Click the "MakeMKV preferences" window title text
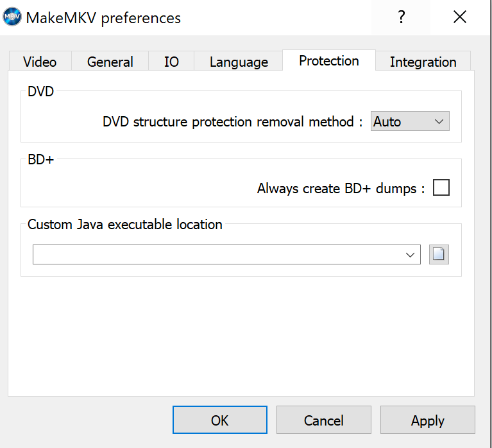Image resolution: width=492 pixels, height=448 pixels. pyautogui.click(x=103, y=18)
